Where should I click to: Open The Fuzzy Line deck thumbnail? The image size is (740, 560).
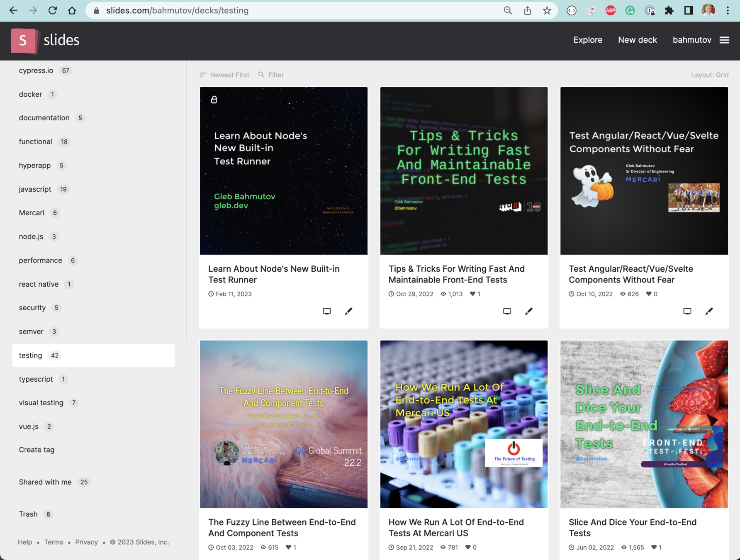pos(284,424)
